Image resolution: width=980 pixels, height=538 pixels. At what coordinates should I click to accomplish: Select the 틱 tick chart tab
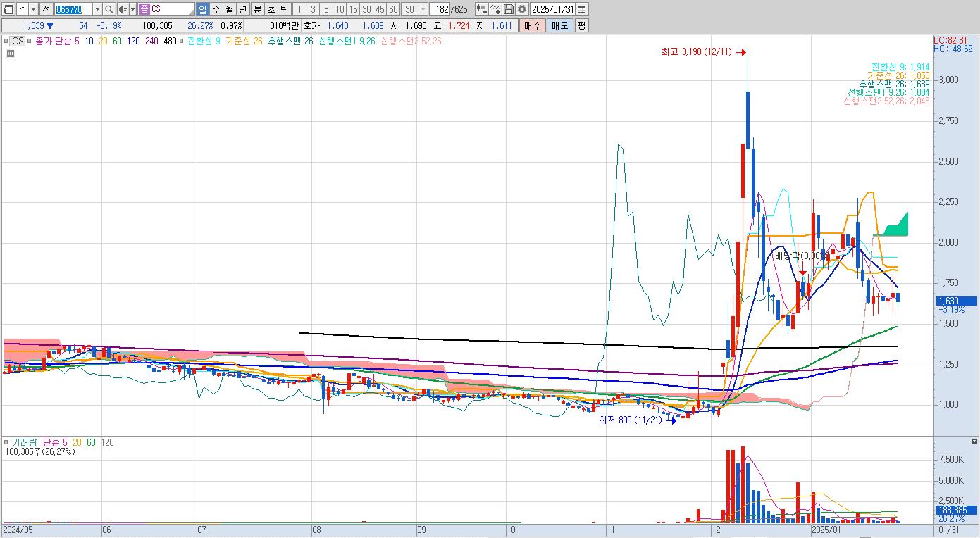pos(283,9)
